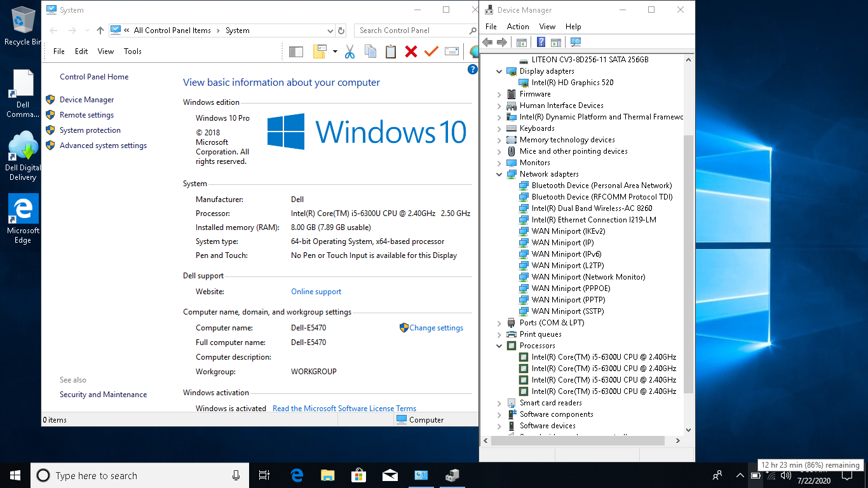Select Intel(R) Dual Band Wireless-AC 8260

[x=592, y=208]
